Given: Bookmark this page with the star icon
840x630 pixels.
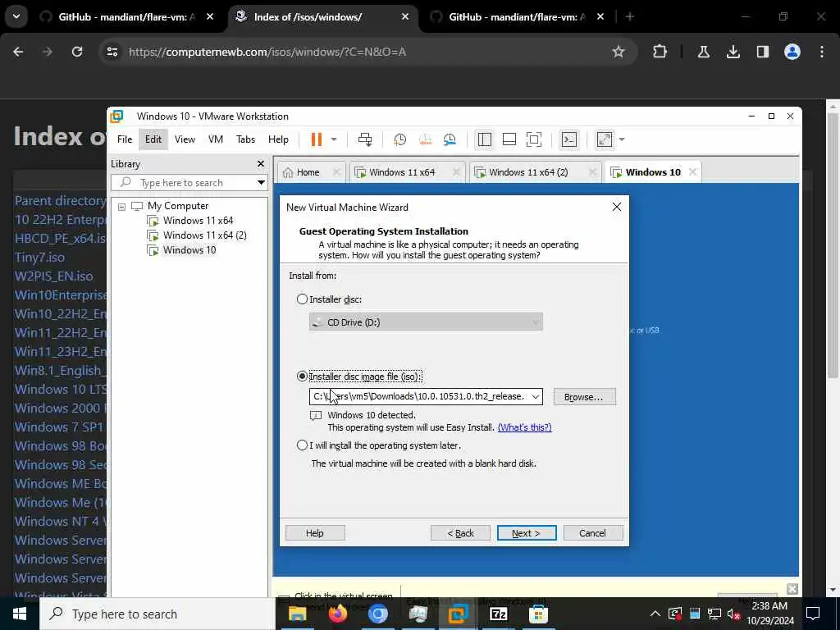Looking at the screenshot, I should (619, 52).
